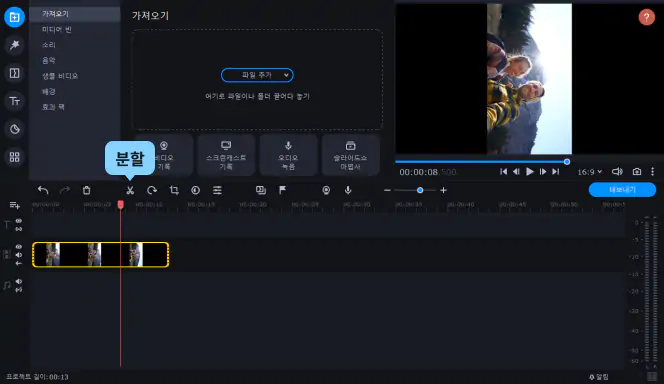Open the player's three-dot options menu
The width and height of the screenshot is (664, 384).
coord(653,171)
